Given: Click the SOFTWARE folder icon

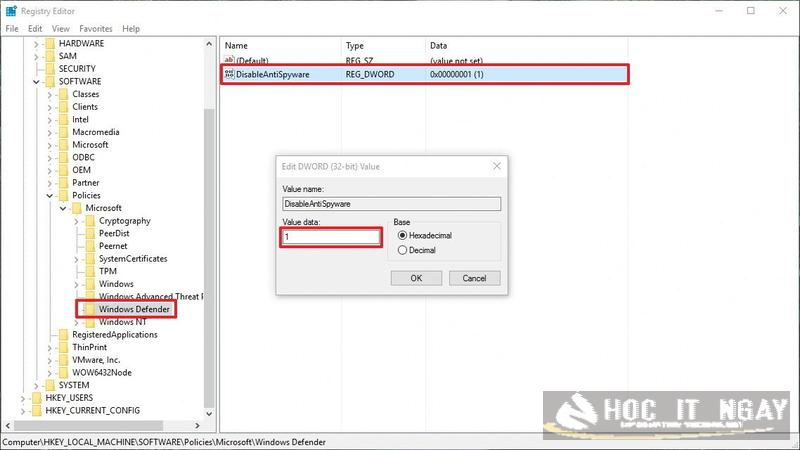Looking at the screenshot, I should click(x=50, y=82).
